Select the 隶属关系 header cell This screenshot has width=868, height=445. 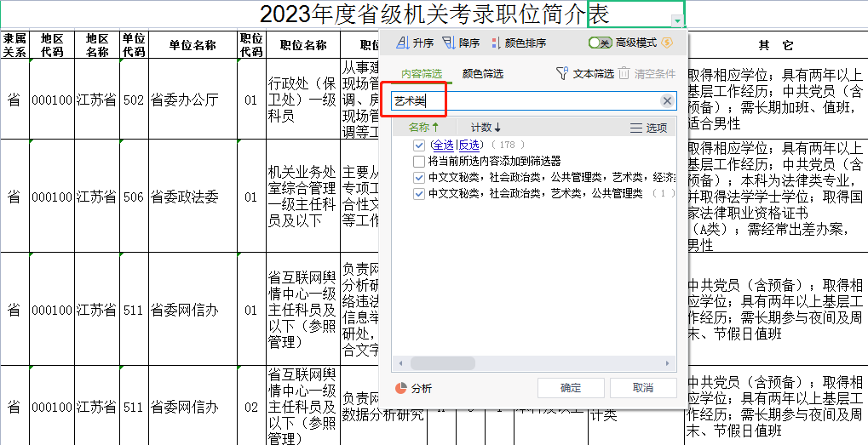14,45
